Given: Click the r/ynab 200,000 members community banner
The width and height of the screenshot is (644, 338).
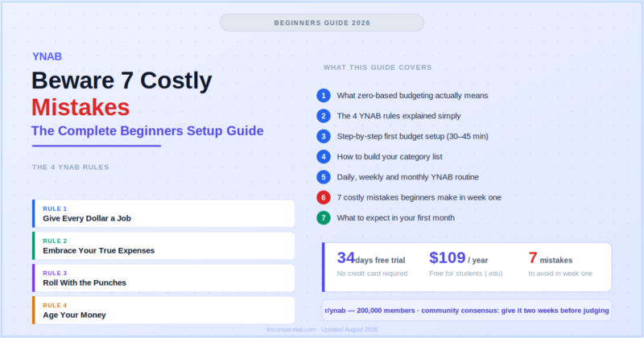Looking at the screenshot, I should [467, 311].
